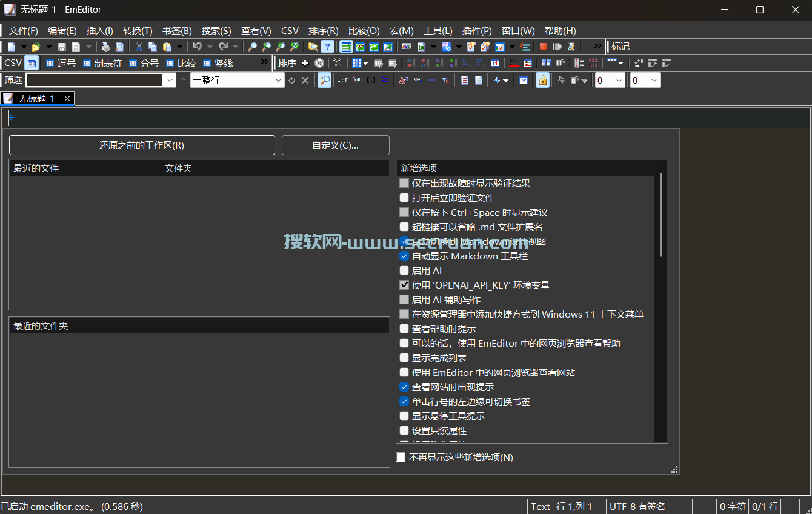Image resolution: width=812 pixels, height=514 pixels.
Task: Click the Refresh filter icon
Action: (x=291, y=80)
